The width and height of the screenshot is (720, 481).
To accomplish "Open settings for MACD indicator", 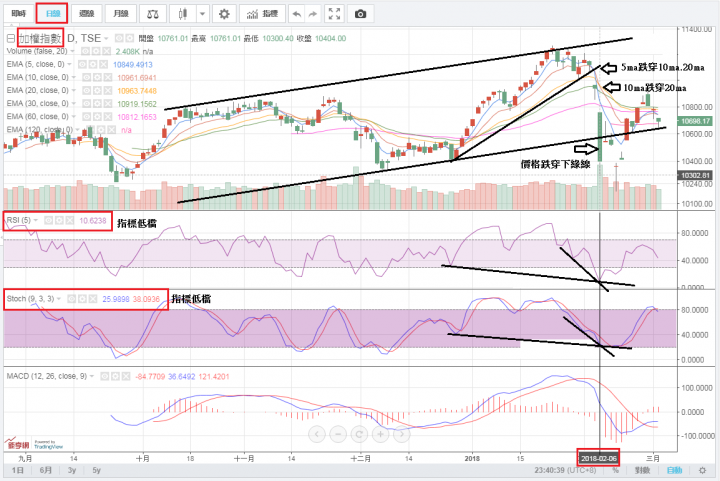I will coord(115,376).
